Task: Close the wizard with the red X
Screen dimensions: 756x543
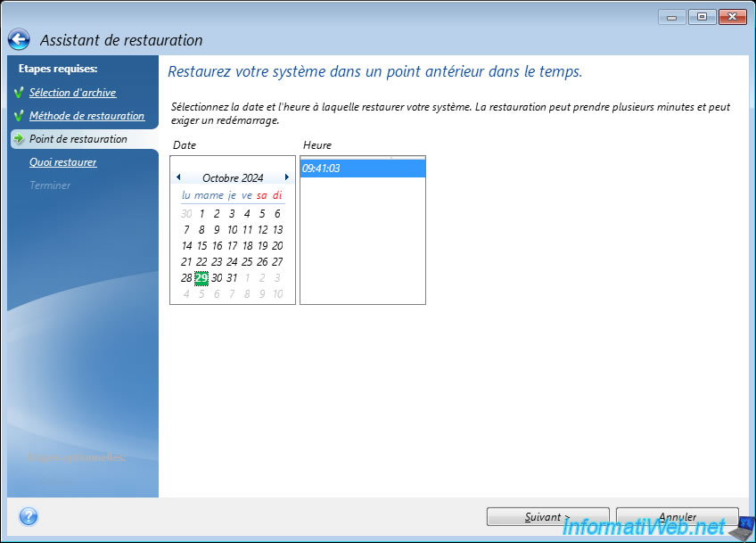Action: 732,17
